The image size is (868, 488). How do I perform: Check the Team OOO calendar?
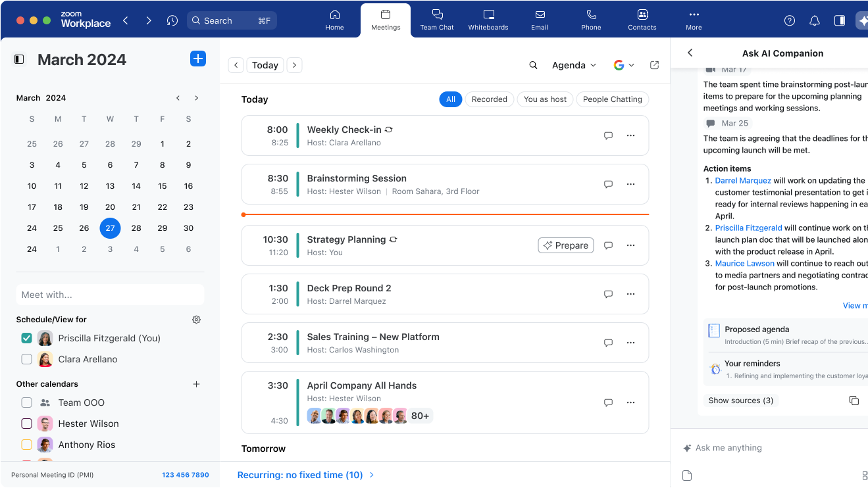click(26, 403)
